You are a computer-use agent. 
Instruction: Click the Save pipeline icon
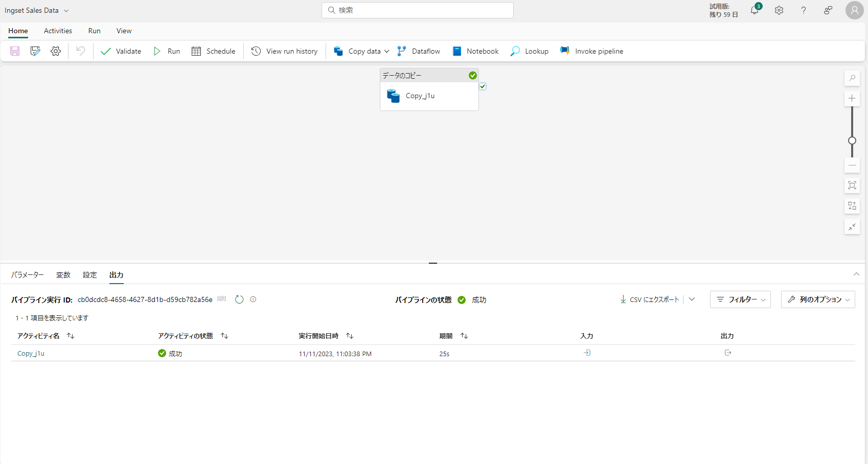click(x=15, y=51)
